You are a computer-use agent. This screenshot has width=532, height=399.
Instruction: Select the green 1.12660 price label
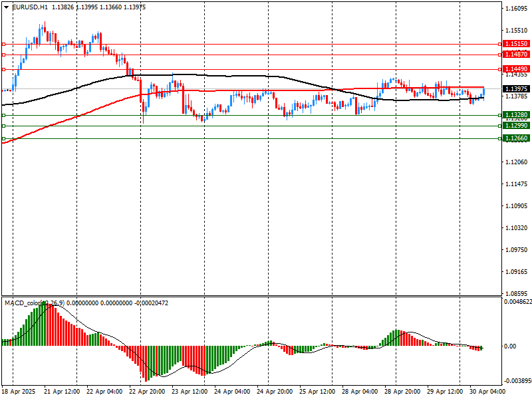[516, 139]
